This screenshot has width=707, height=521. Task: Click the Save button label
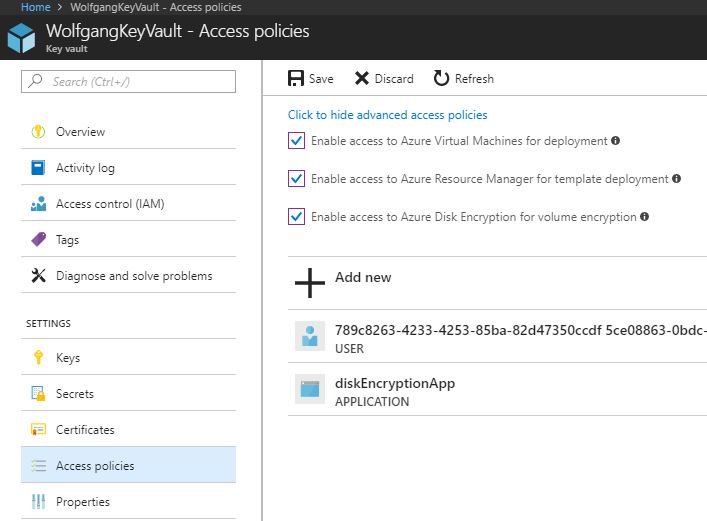click(321, 79)
